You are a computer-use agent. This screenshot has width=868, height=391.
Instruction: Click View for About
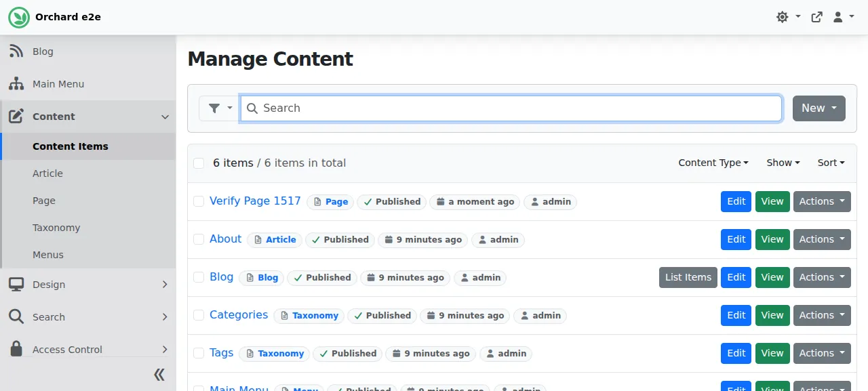pyautogui.click(x=772, y=239)
